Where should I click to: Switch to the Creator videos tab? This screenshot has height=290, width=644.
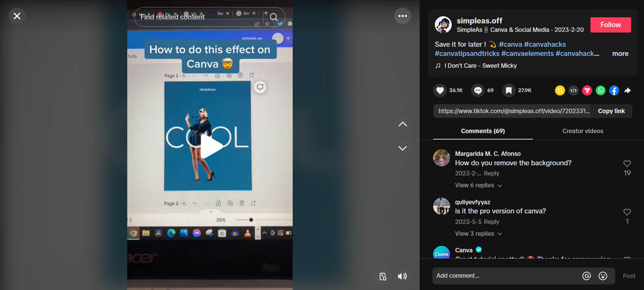coord(582,131)
